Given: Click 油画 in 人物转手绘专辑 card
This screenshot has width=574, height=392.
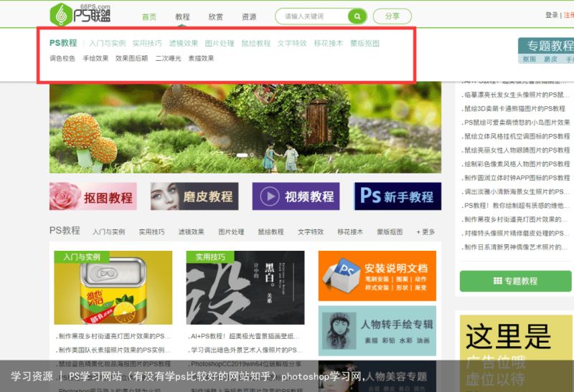Looking at the screenshot, I should [x=423, y=340].
